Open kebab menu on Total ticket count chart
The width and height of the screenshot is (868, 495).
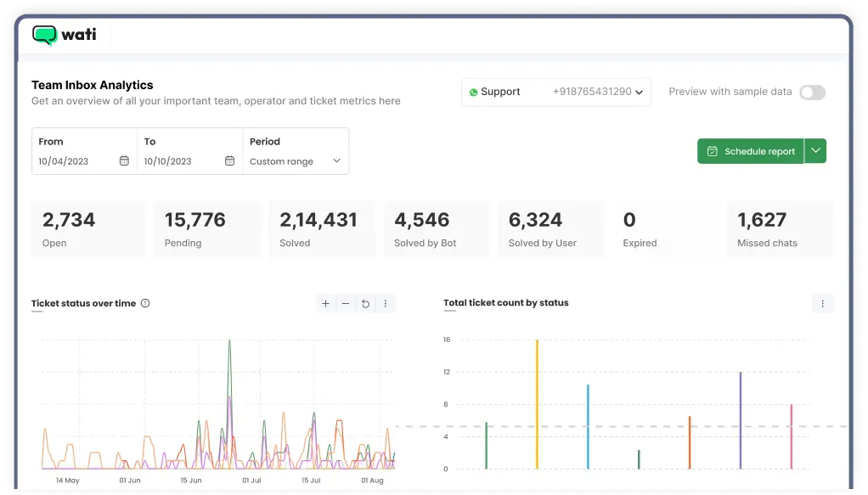click(821, 303)
